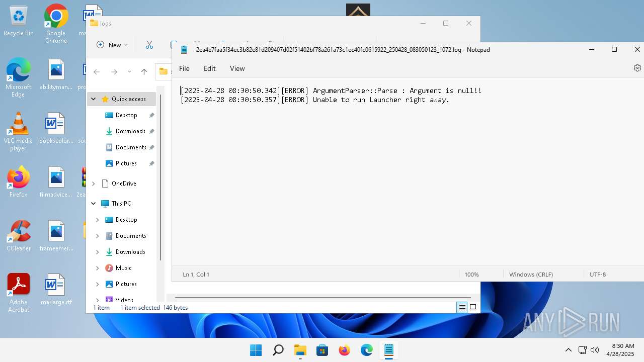Screen dimensions: 644x362
Task: Open the File menu in Notepad
Action: pos(184,68)
